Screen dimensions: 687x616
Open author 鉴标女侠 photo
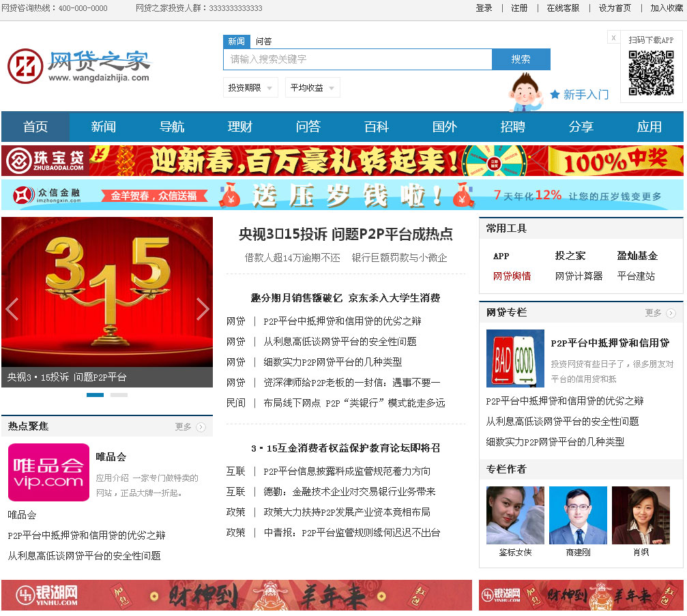(x=515, y=515)
